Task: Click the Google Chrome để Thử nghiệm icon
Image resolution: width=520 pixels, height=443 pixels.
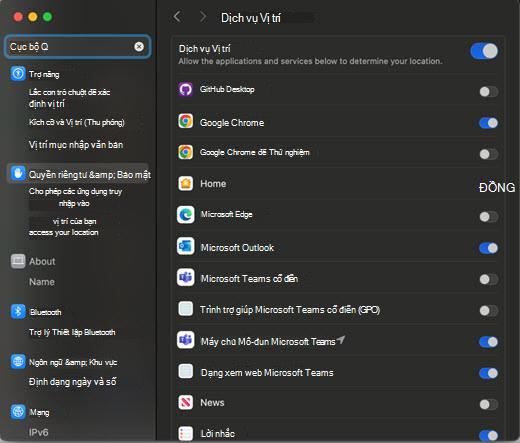Action: pos(186,152)
